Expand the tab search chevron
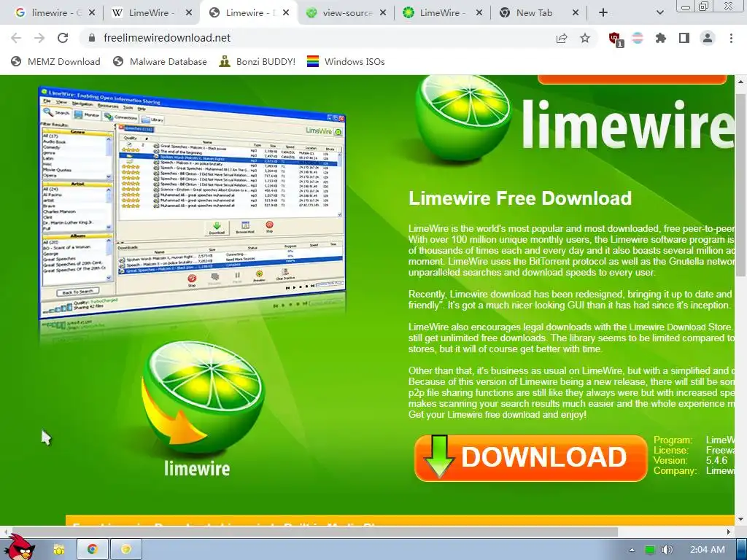 click(659, 13)
